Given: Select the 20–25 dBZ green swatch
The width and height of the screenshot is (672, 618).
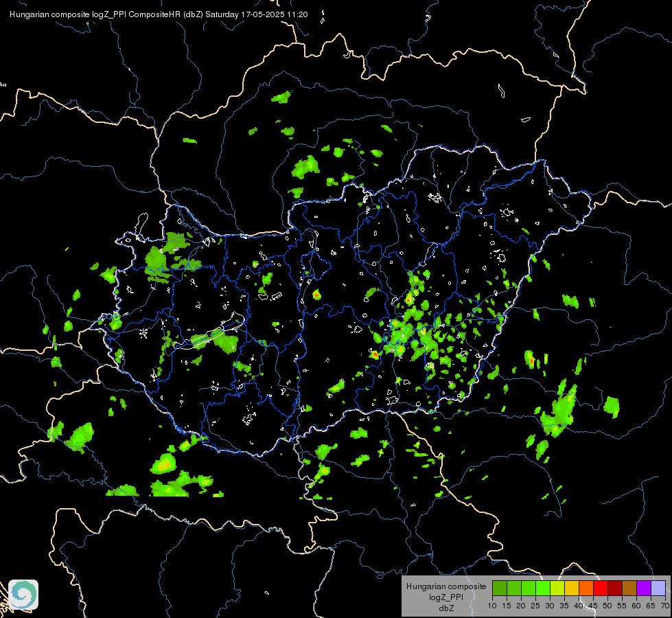Looking at the screenshot, I should (529, 588).
